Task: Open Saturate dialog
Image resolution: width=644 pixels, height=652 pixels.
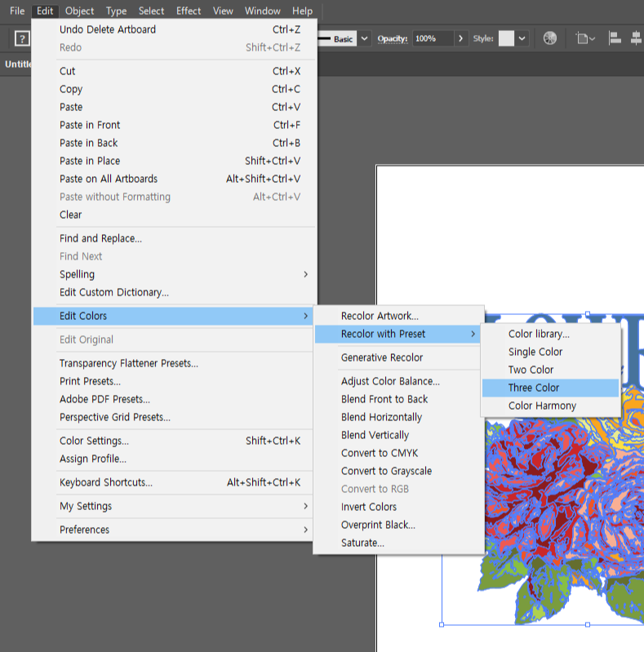Action: point(398,543)
